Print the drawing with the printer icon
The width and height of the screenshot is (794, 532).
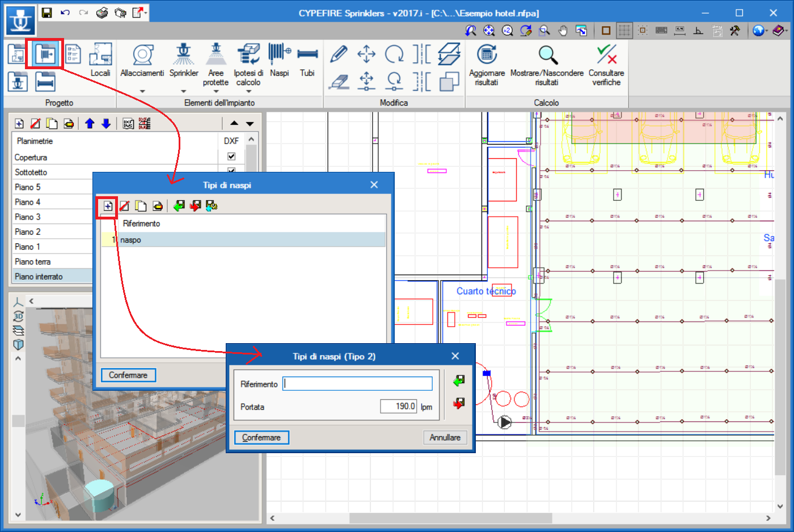[102, 12]
